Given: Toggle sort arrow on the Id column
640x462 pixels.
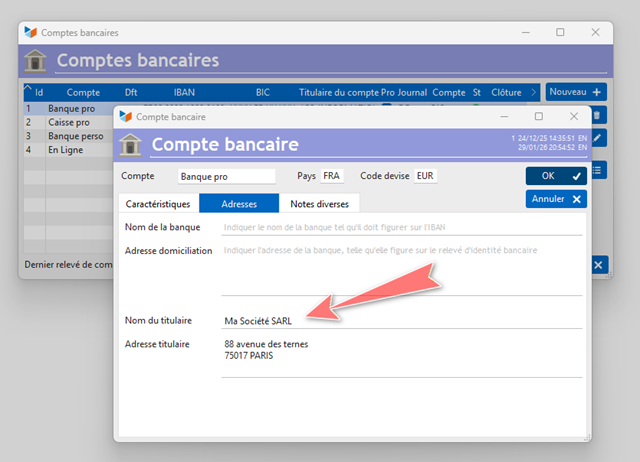Looking at the screenshot, I should 28,88.
